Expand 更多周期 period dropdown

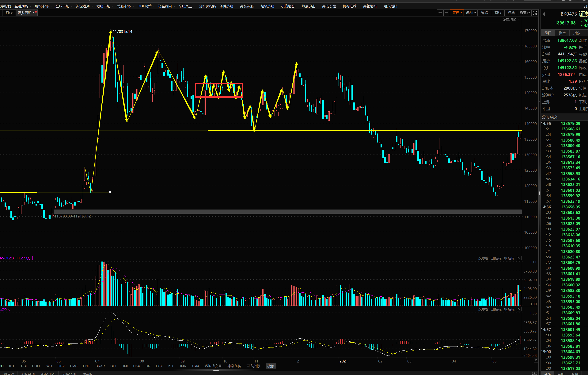tap(27, 13)
